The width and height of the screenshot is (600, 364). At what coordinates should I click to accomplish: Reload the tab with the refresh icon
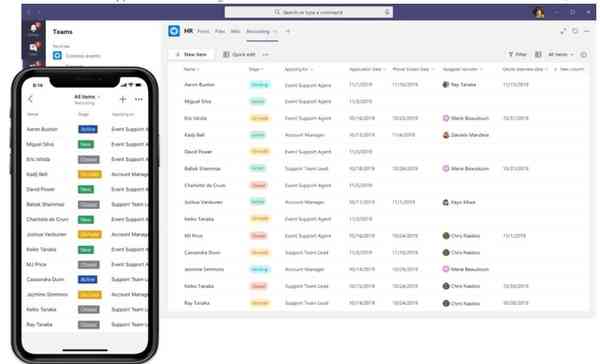[575, 31]
